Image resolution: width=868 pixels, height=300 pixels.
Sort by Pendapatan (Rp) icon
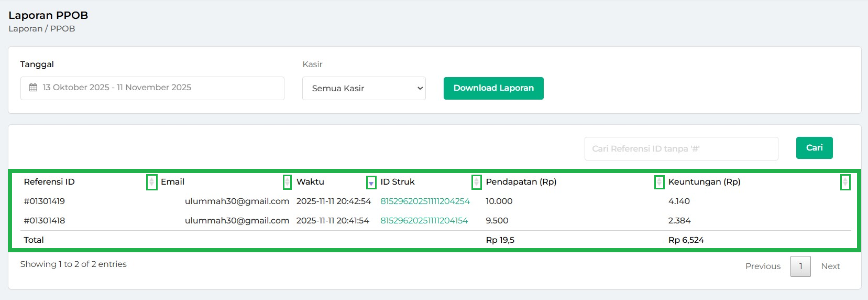[x=659, y=182]
